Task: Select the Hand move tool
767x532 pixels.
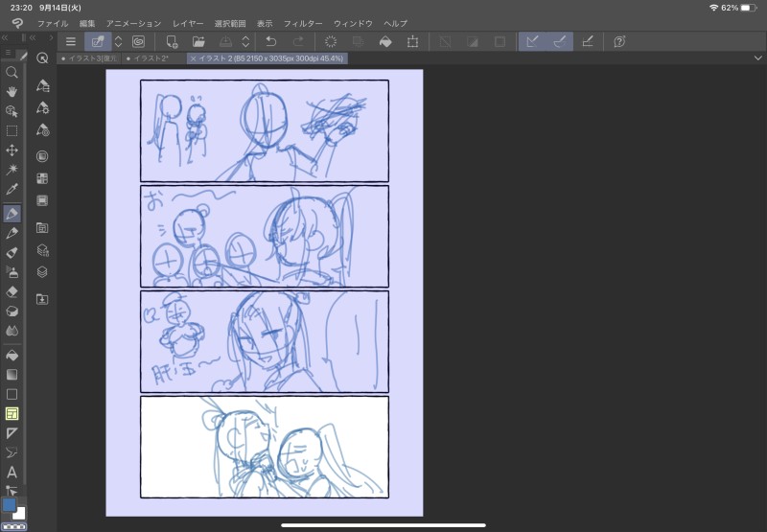Action: 12,92
